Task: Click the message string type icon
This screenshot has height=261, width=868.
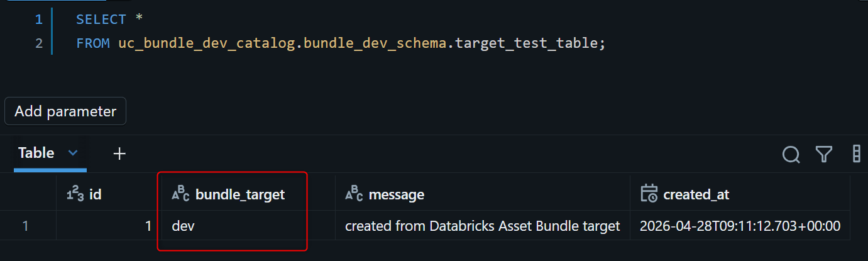Action: 354,195
